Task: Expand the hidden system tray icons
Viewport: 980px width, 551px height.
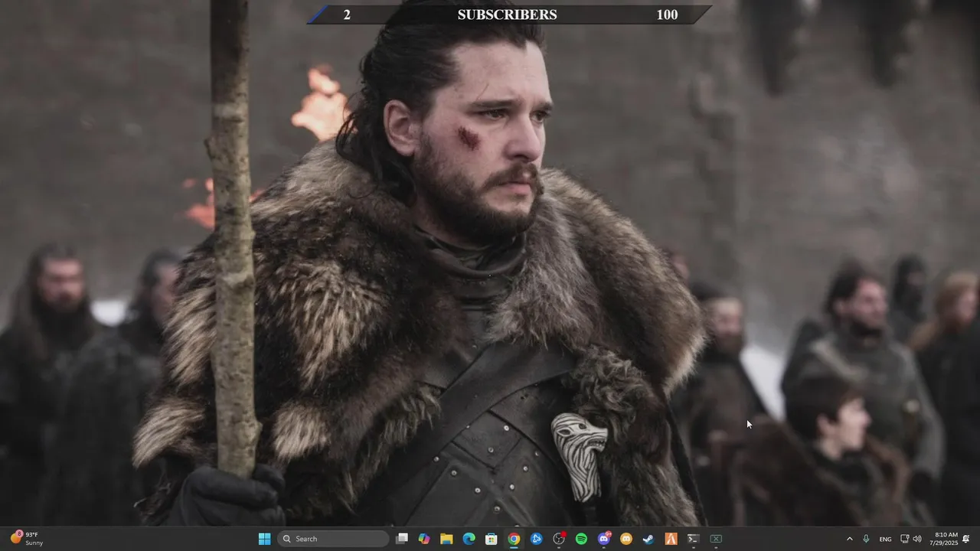Action: [x=849, y=539]
